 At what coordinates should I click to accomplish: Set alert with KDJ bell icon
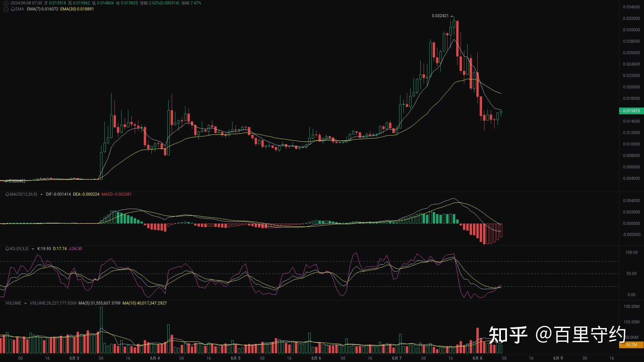pos(7,249)
